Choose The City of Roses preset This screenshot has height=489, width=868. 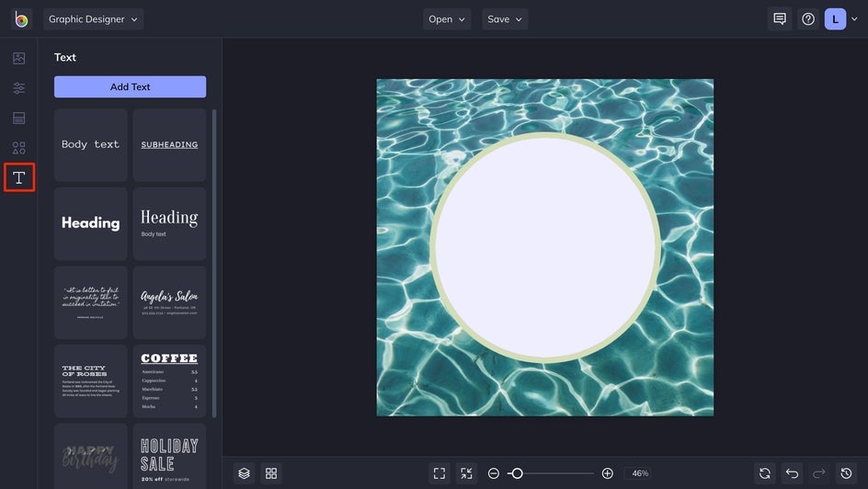[91, 381]
